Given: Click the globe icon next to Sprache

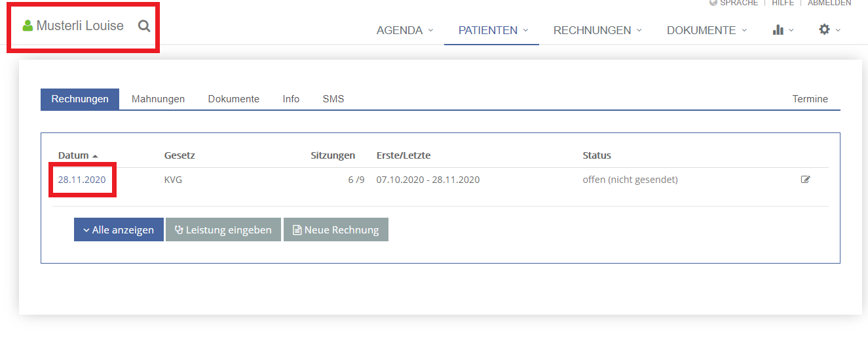Looking at the screenshot, I should point(713,3).
